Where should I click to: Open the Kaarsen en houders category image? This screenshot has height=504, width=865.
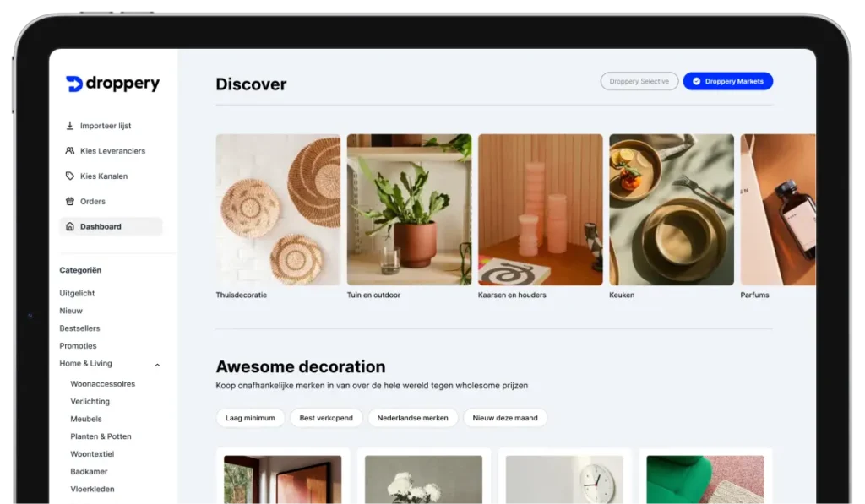tap(541, 209)
